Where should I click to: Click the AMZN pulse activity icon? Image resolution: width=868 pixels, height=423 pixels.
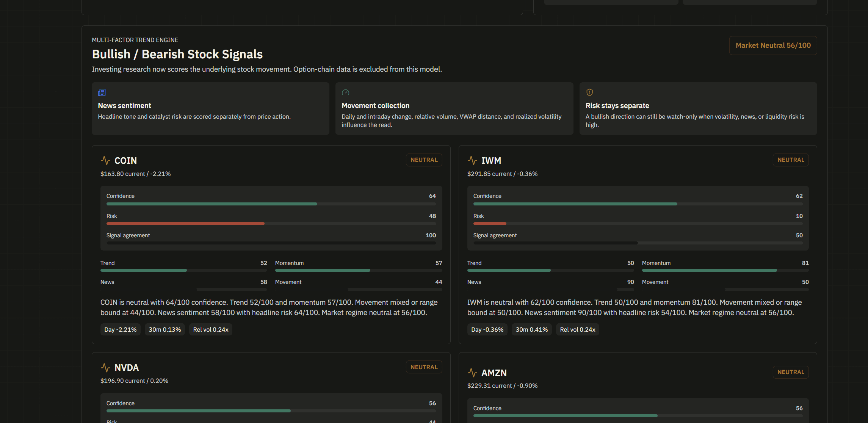[x=472, y=373]
